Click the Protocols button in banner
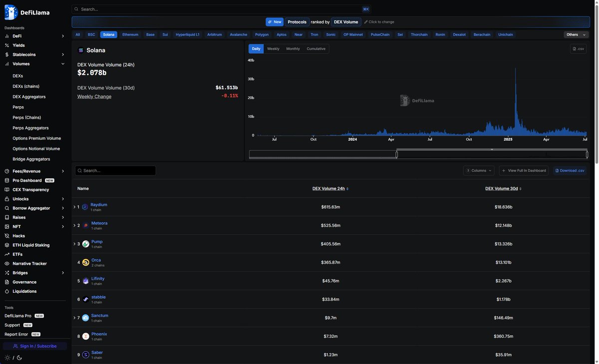The height and width of the screenshot is (364, 599). pyautogui.click(x=297, y=22)
